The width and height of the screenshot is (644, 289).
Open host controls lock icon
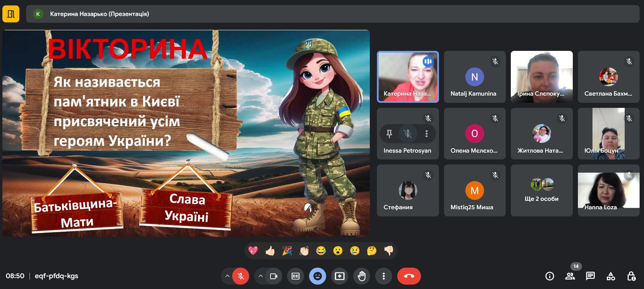coord(631,276)
